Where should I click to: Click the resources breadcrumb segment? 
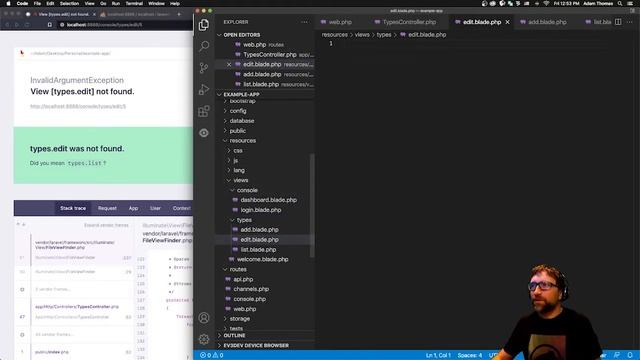[x=334, y=35]
